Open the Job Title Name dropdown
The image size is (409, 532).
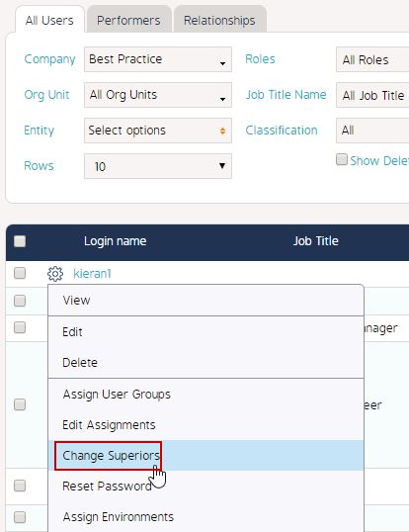coord(372,95)
